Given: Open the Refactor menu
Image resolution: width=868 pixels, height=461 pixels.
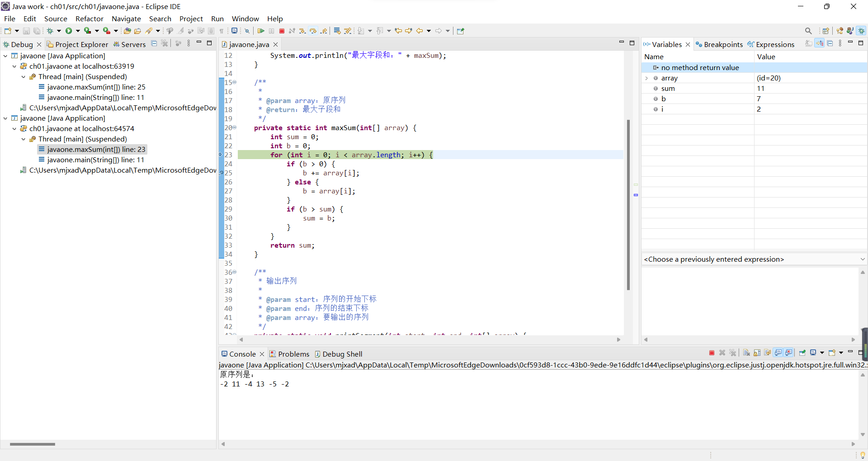Looking at the screenshot, I should pyautogui.click(x=90, y=19).
